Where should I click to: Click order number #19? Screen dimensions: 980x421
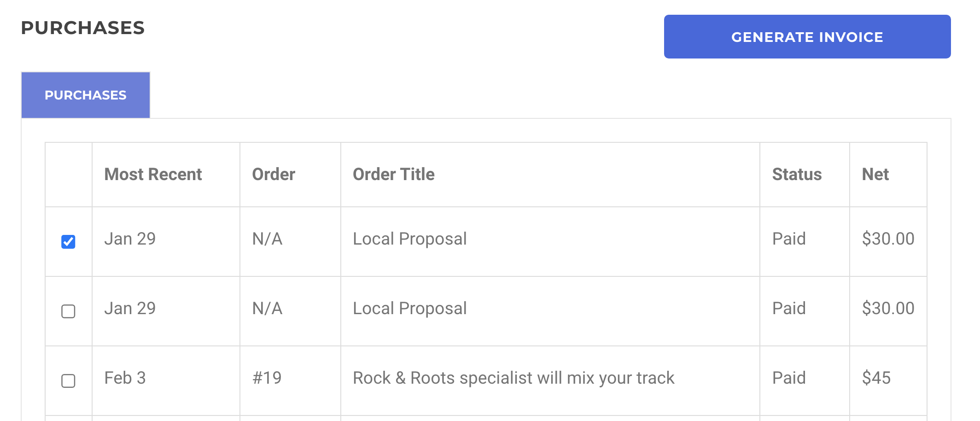(267, 378)
